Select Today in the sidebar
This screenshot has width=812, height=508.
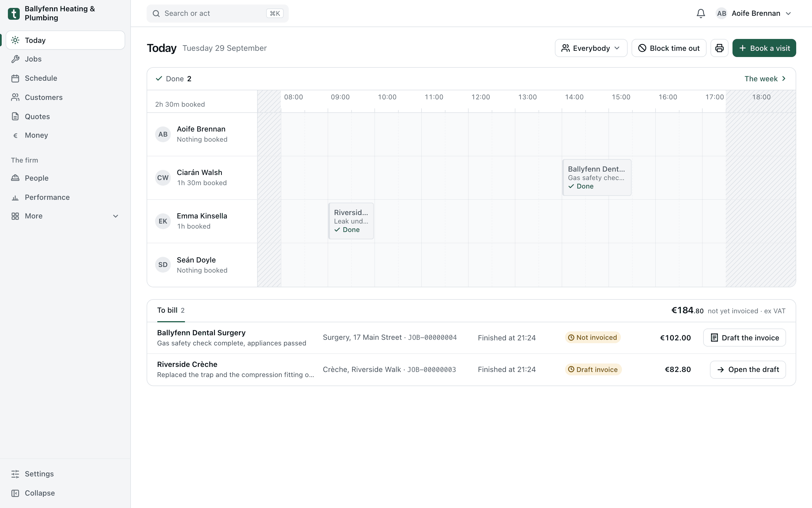click(65, 40)
